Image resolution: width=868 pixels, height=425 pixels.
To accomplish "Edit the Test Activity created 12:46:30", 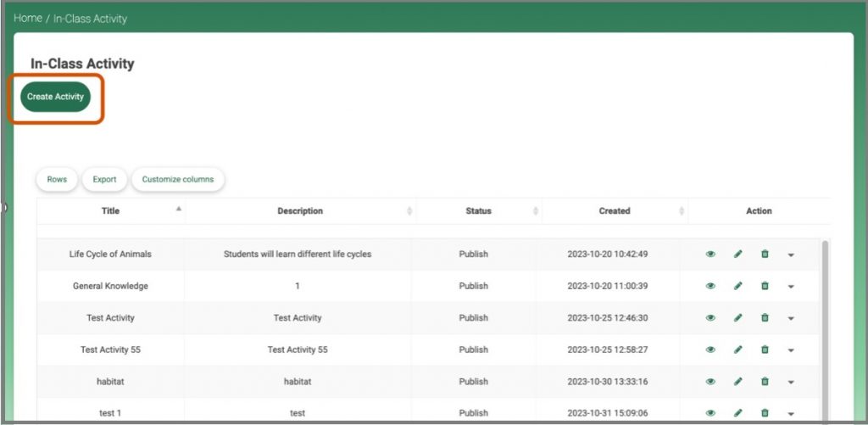I will (x=737, y=318).
